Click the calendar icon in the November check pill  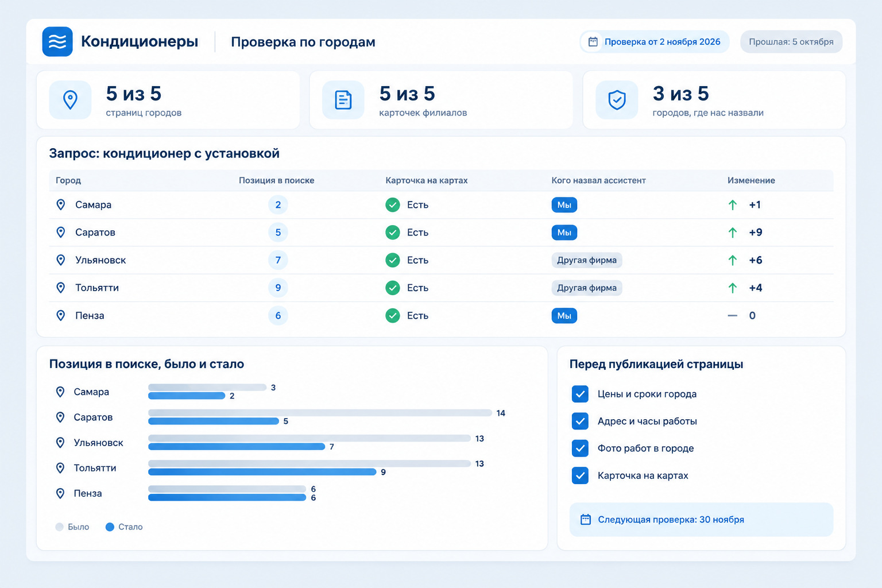593,42
